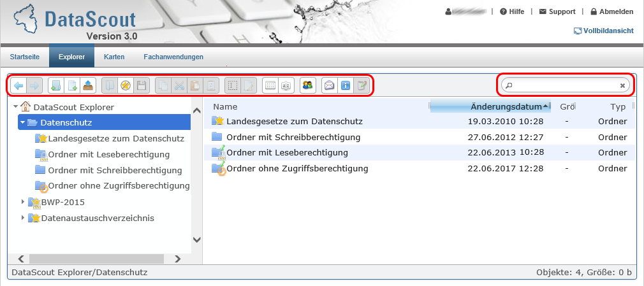Click the a-z sort icon
Screen dimensions: 644x286
point(286,85)
